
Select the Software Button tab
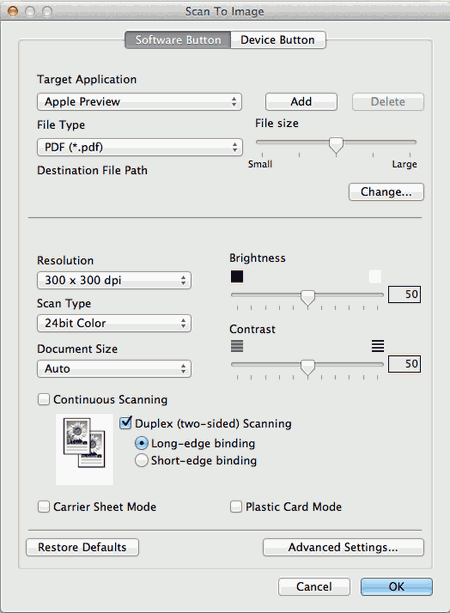click(x=178, y=40)
